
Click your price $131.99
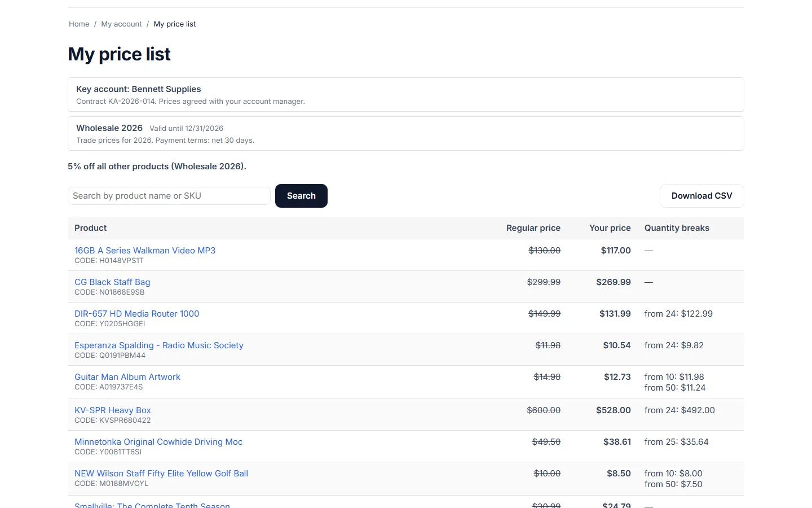click(615, 314)
